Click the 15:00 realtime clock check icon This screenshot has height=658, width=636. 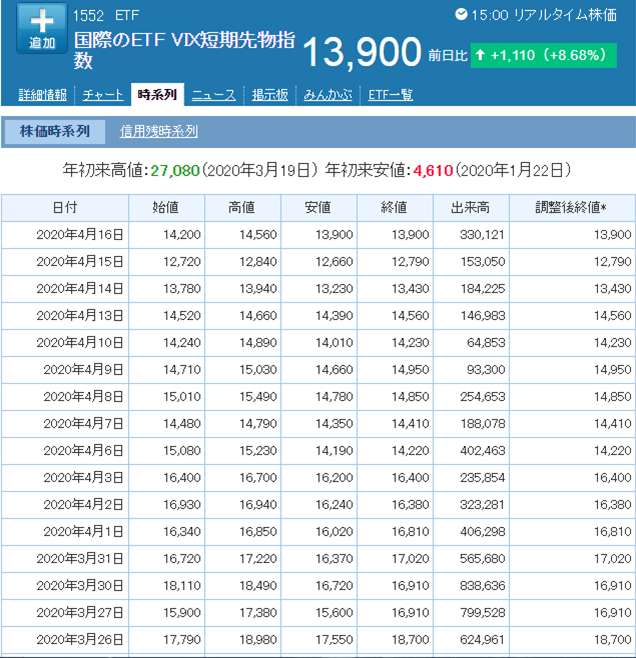point(461,15)
